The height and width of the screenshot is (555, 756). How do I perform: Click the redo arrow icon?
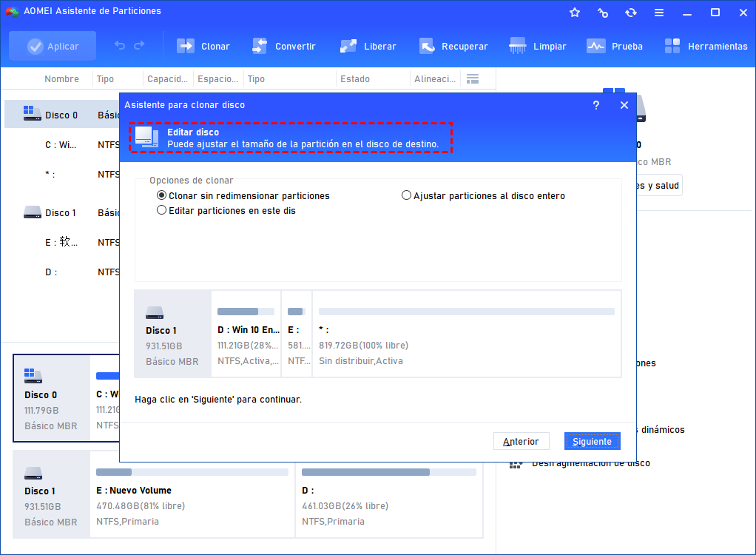pos(139,46)
